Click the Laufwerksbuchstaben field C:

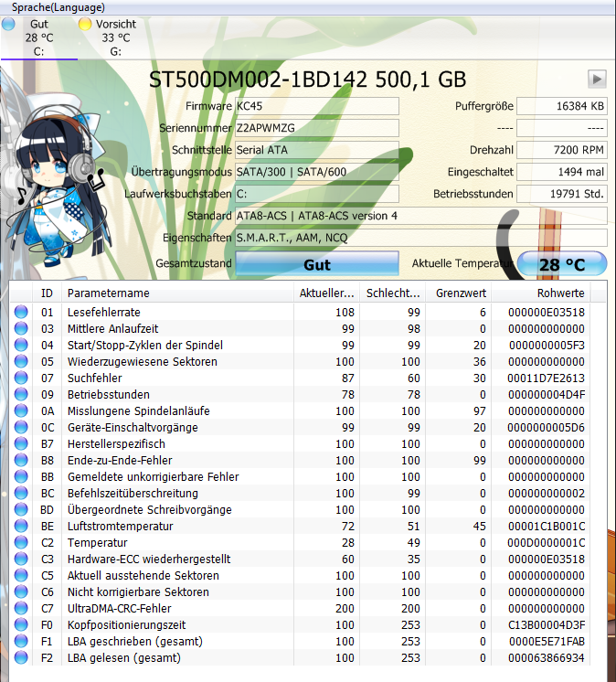click(x=317, y=194)
